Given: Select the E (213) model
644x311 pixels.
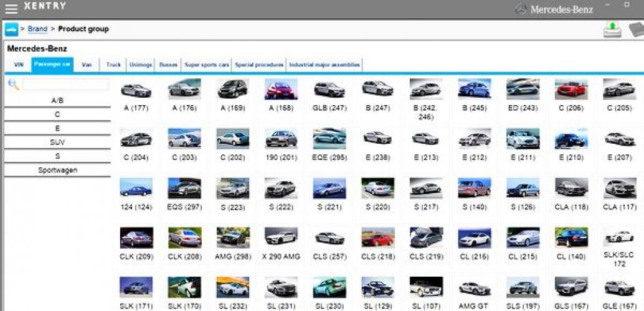Looking at the screenshot, I should point(426,139).
